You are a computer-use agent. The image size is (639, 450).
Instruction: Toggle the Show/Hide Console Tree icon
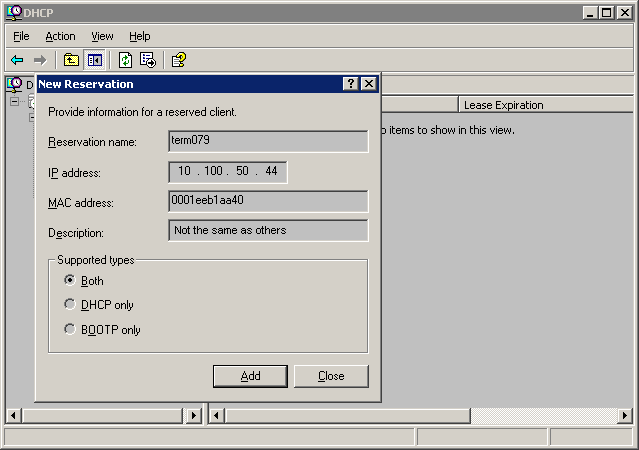(x=95, y=60)
